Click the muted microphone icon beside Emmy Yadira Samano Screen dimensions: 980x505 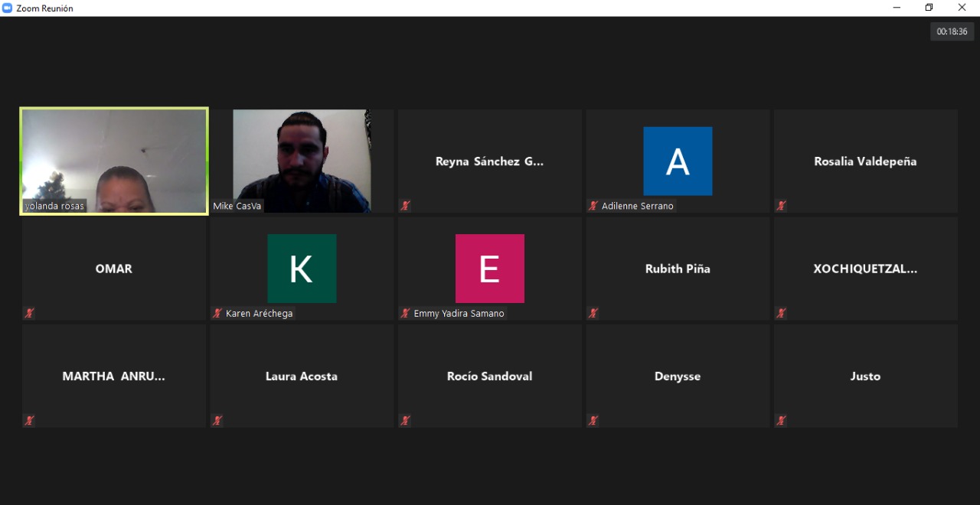click(x=405, y=313)
